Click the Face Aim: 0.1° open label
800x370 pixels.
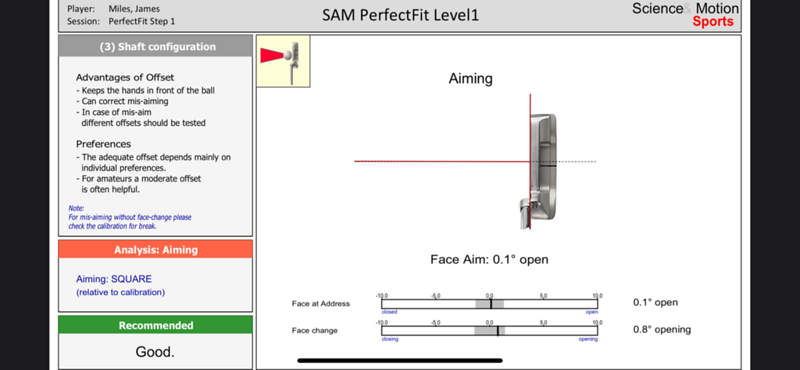coord(489,259)
